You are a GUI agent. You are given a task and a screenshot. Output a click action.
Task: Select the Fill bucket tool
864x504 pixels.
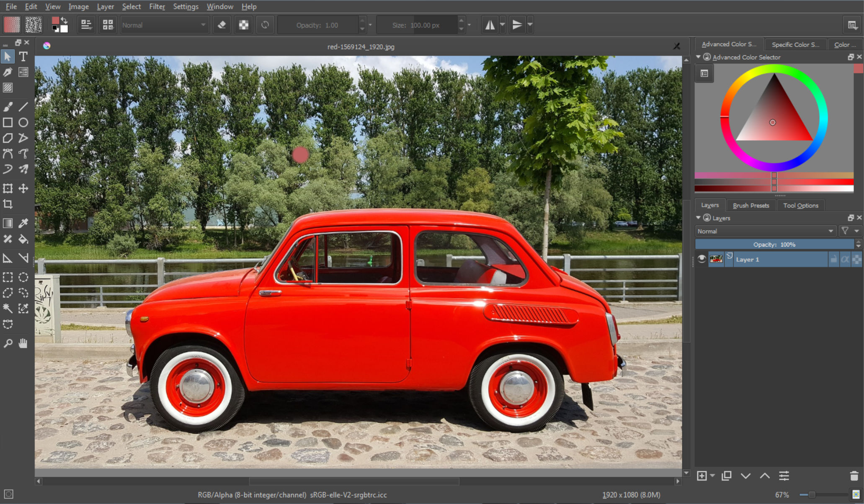[x=23, y=239]
